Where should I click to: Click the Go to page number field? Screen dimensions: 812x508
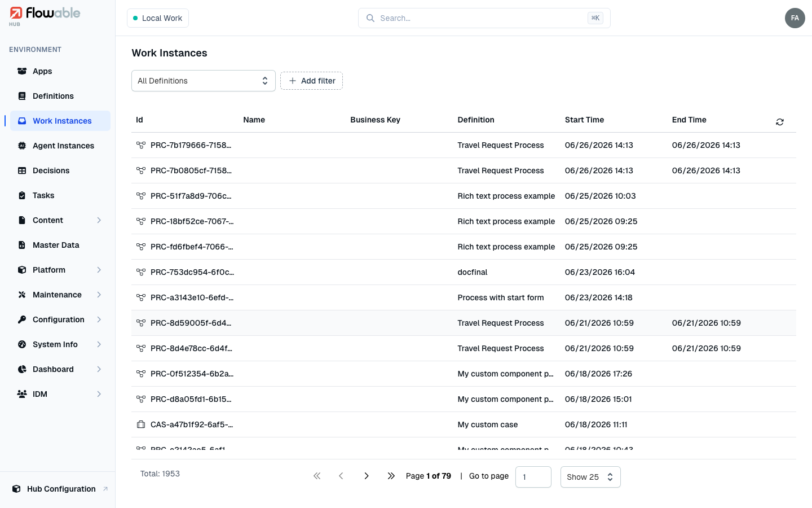click(x=533, y=477)
